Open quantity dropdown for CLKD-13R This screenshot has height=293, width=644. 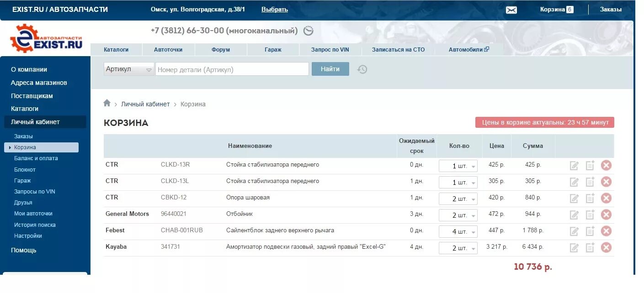point(458,166)
